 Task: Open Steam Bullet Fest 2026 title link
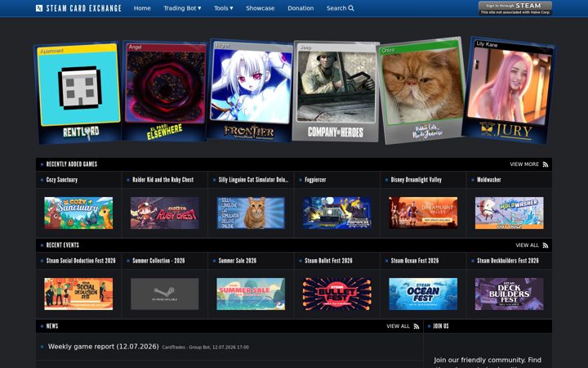[x=328, y=261]
